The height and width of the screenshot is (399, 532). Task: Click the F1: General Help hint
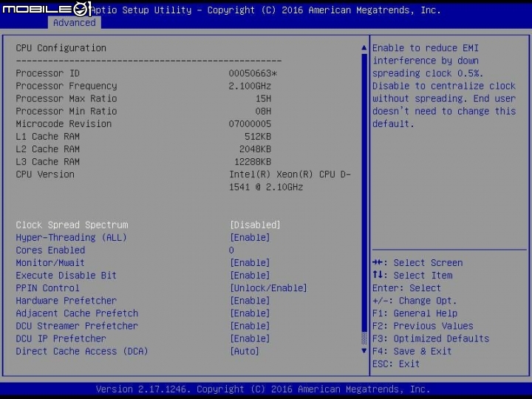tap(415, 313)
